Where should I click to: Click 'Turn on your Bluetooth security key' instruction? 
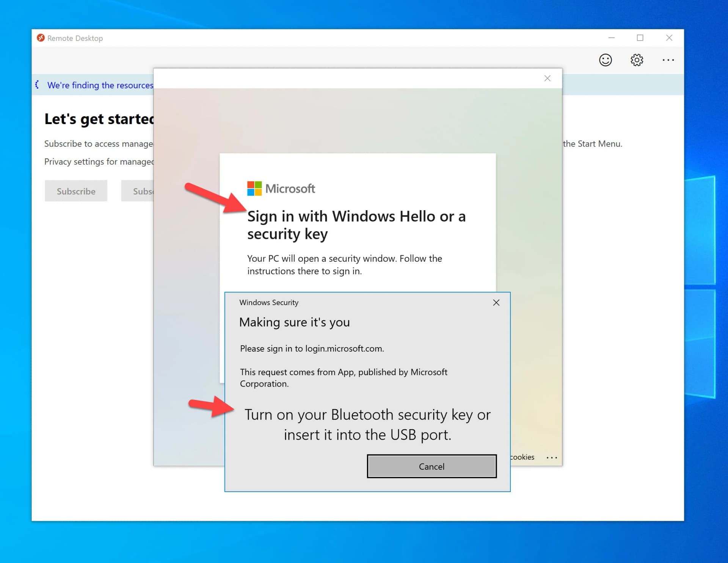[x=367, y=425]
